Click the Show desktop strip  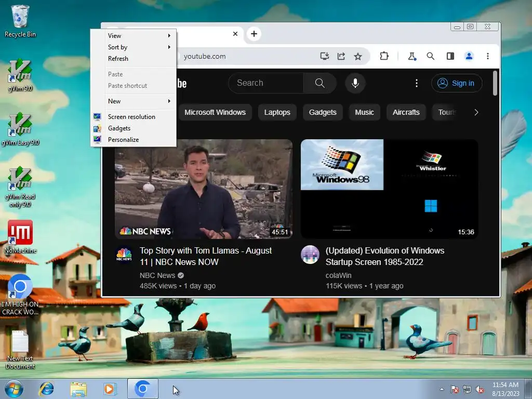click(528, 389)
